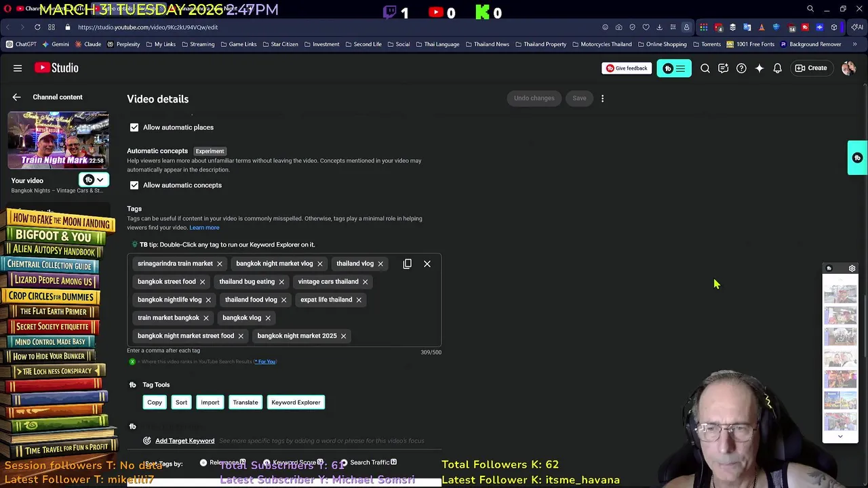Click the Save button
This screenshot has width=868, height=488.
click(579, 98)
